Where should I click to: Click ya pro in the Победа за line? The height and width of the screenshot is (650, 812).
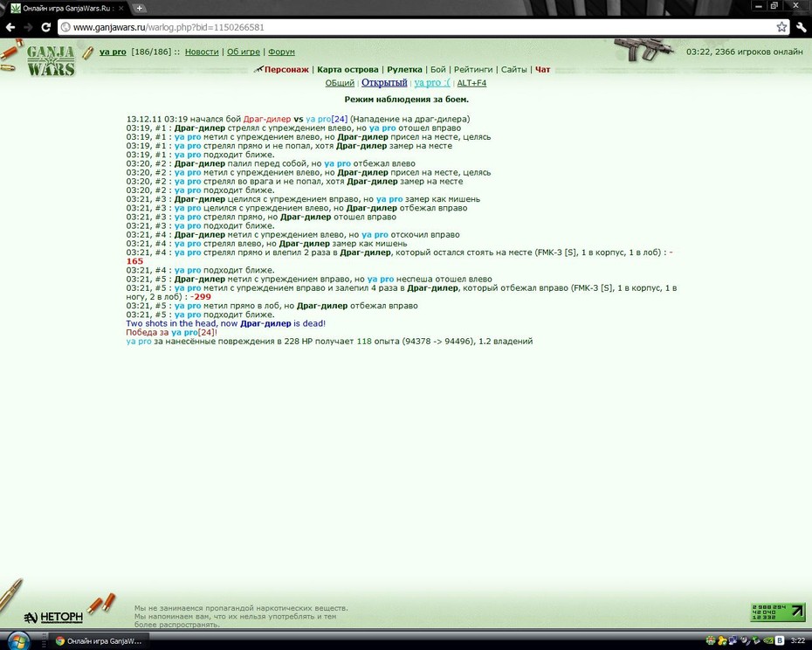coord(185,332)
